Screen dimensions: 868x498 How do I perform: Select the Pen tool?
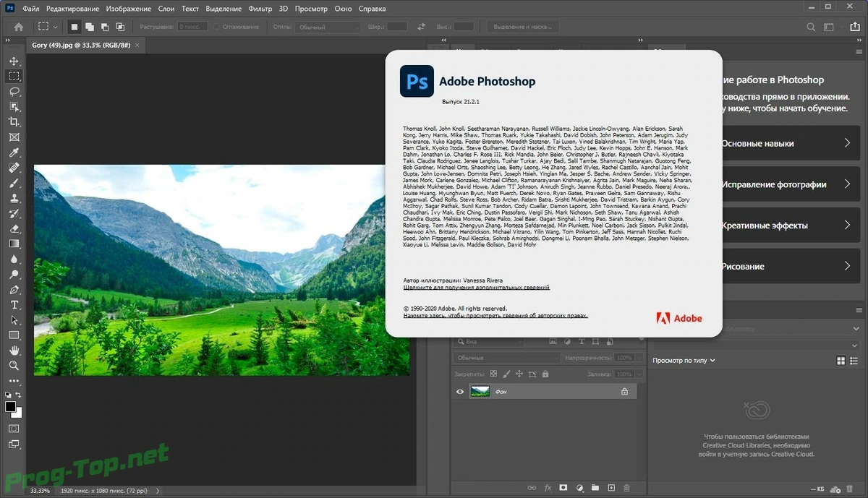coord(14,290)
